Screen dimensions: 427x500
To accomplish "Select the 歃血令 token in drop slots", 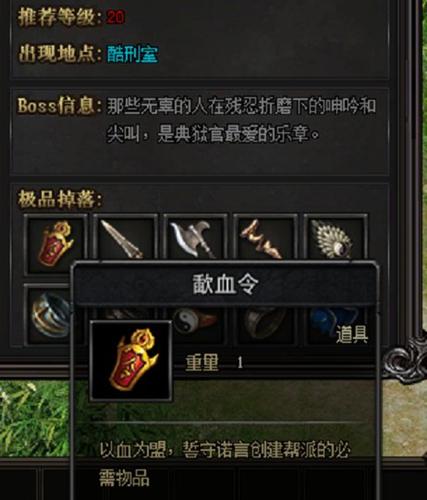I will 56,244.
